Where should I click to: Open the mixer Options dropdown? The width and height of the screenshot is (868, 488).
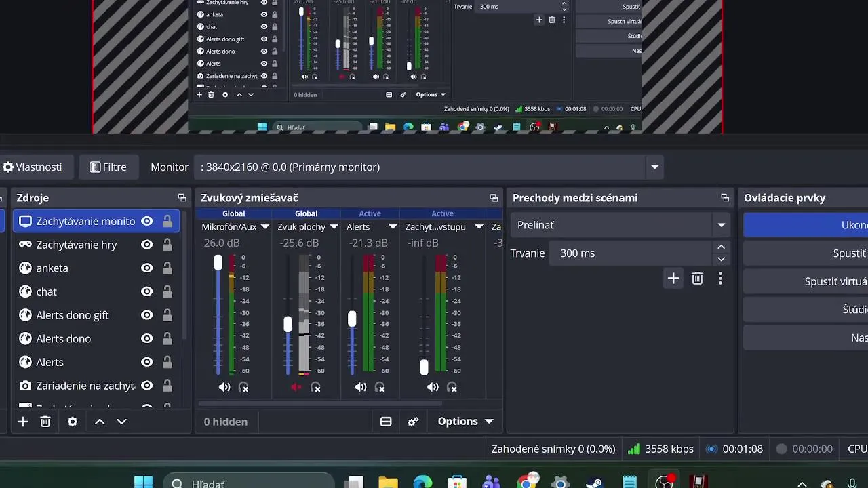[x=465, y=422]
